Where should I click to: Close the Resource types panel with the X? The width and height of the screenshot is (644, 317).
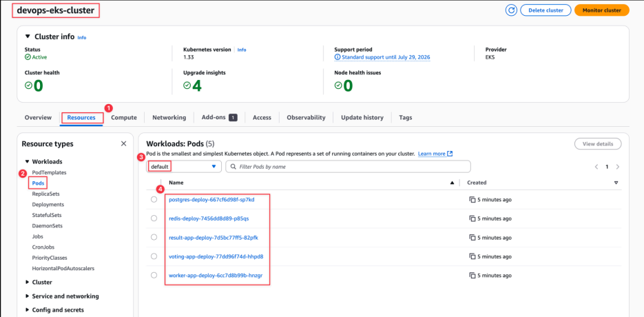pyautogui.click(x=123, y=144)
